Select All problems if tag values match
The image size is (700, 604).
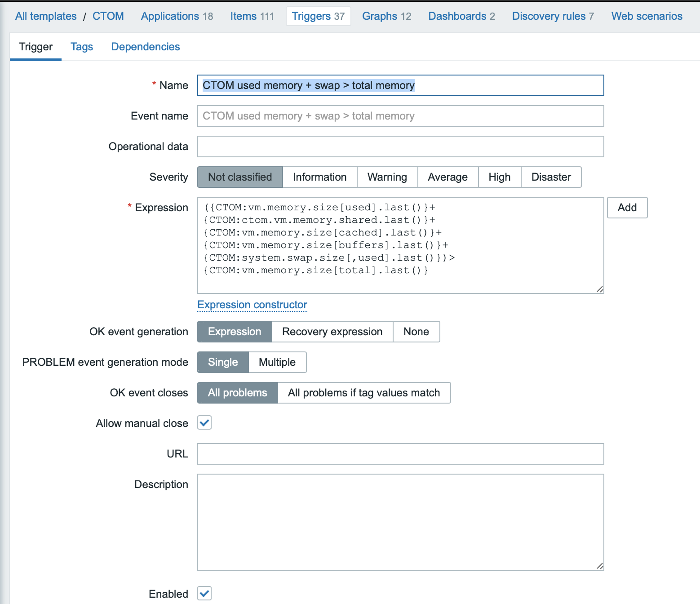point(363,393)
